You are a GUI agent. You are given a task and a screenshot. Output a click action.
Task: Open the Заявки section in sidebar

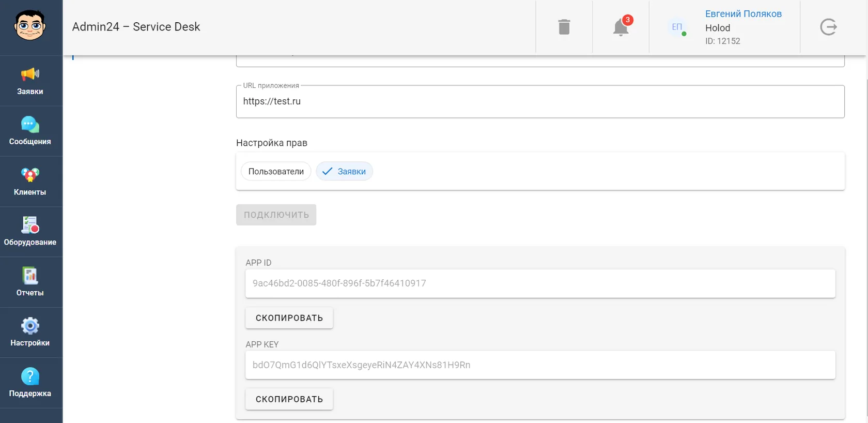pos(30,81)
